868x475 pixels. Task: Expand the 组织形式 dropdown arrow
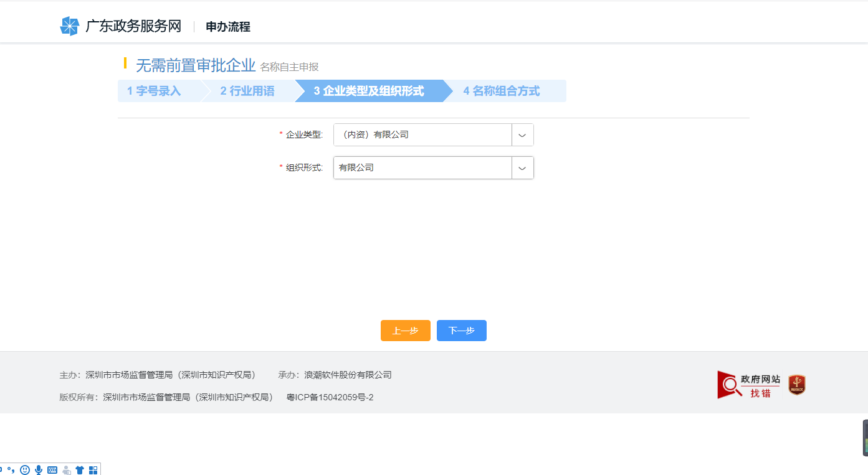pyautogui.click(x=522, y=167)
